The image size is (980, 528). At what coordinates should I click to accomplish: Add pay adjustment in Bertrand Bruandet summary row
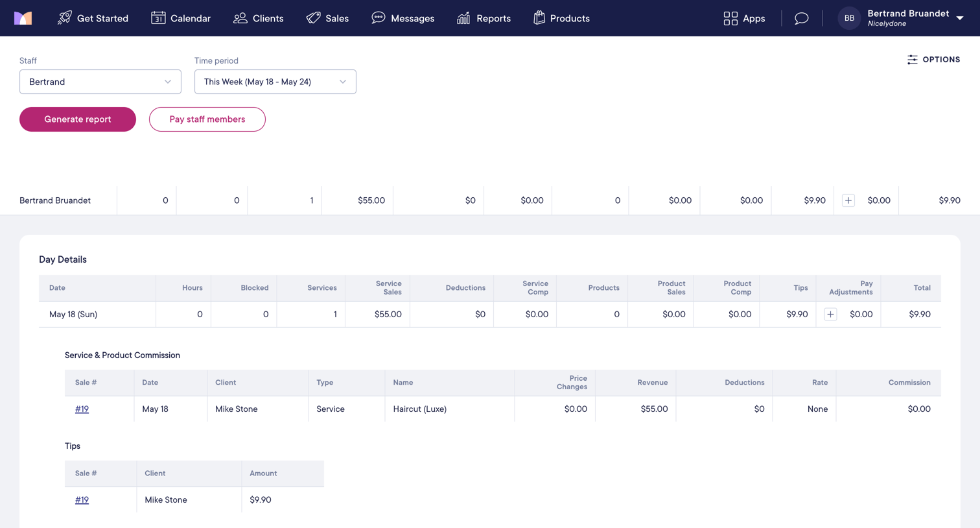pos(848,200)
